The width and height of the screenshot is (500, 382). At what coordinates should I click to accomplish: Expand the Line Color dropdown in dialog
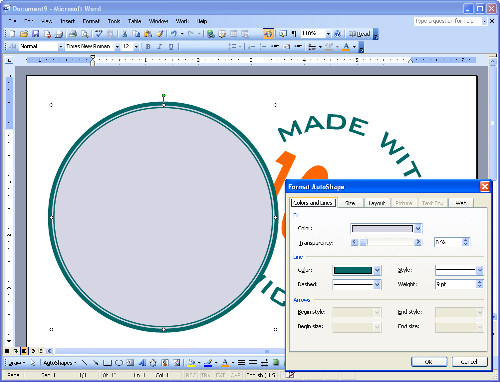[377, 270]
